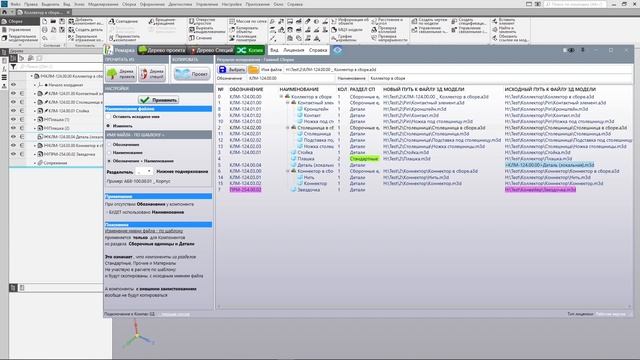640x360 pixels.
Task: Click the home icon on document tab bar
Action: pyautogui.click(x=4, y=12)
